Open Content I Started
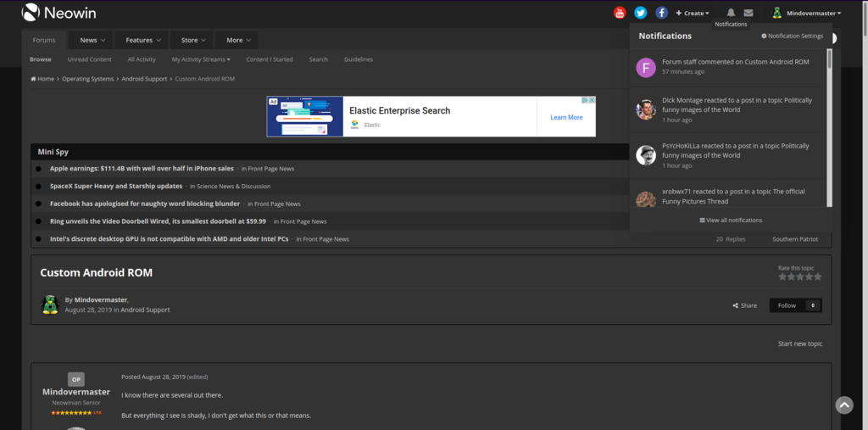Screen dimensions: 868x430 coord(270,59)
